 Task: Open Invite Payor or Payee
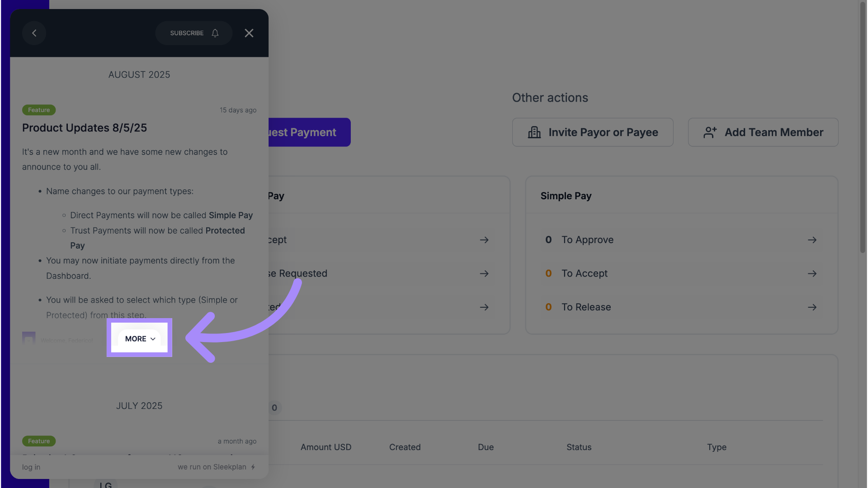pos(592,132)
